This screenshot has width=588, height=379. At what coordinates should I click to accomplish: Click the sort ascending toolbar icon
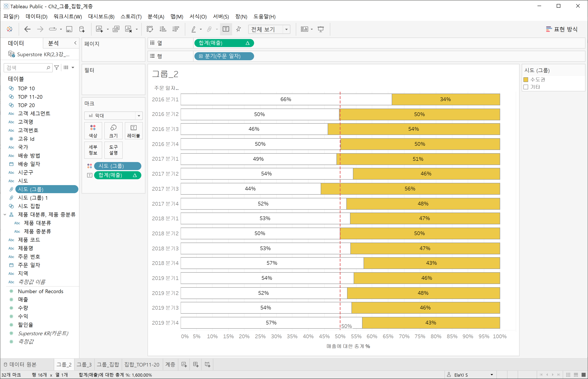pyautogui.click(x=163, y=29)
